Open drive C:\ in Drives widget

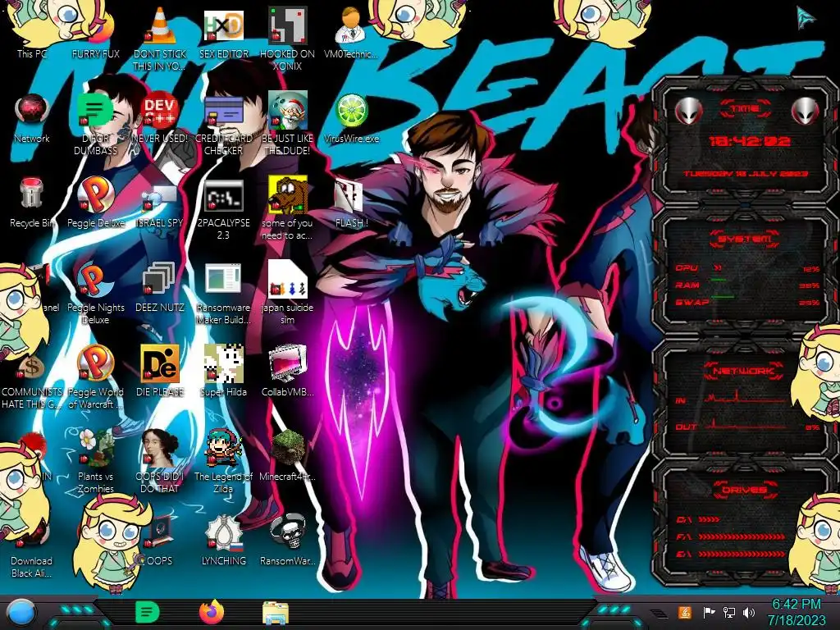pos(699,519)
